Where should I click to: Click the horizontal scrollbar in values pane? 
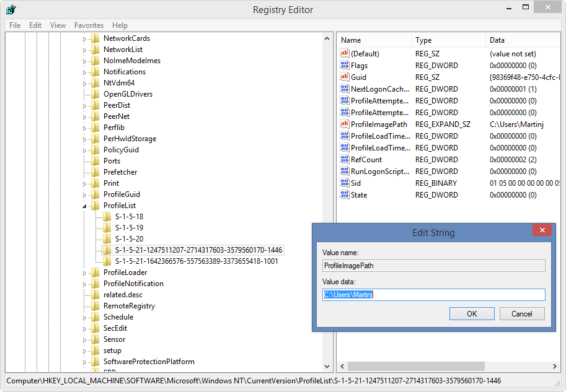coord(415,366)
